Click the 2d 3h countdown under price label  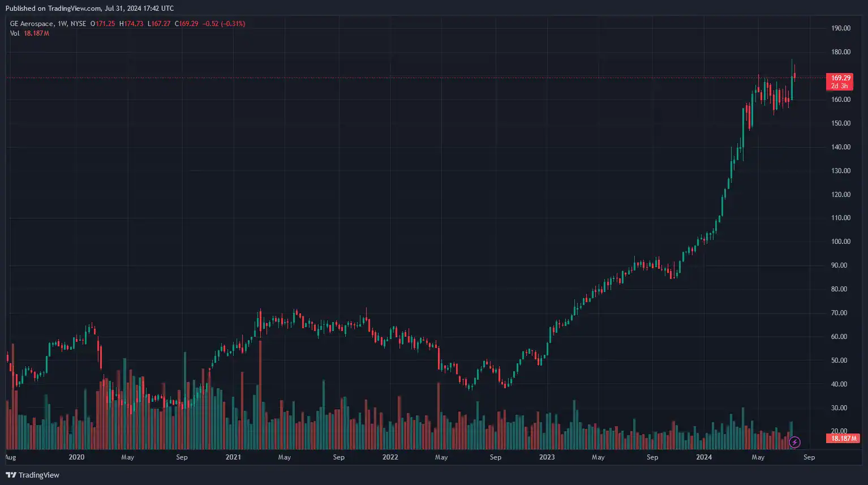(x=840, y=86)
